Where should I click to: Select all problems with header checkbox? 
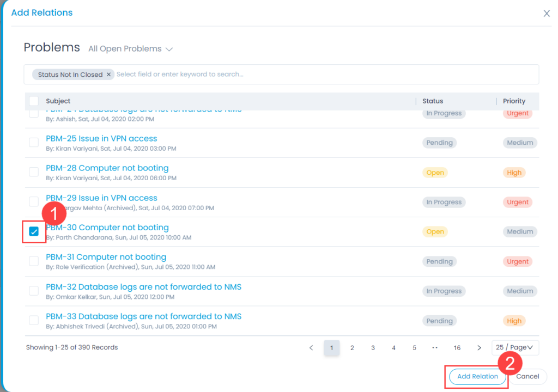tap(34, 101)
